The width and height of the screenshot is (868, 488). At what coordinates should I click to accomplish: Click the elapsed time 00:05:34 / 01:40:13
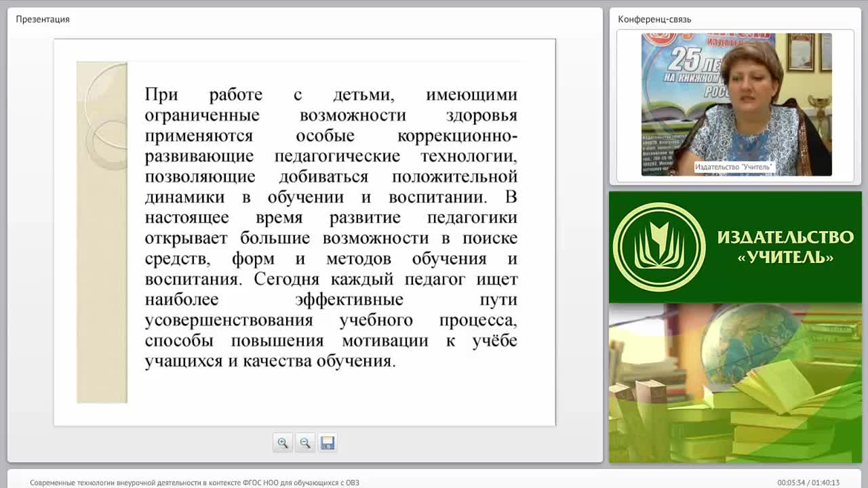point(808,483)
